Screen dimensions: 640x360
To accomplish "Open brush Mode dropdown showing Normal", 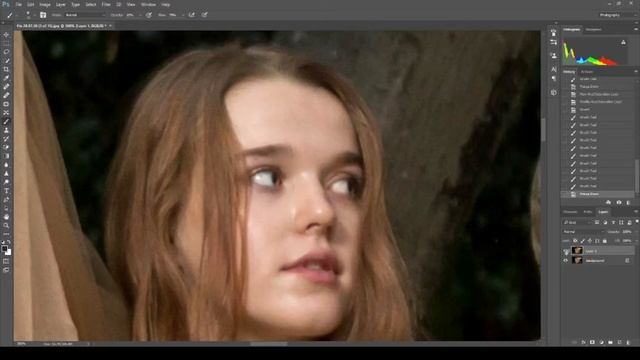I will coord(85,15).
